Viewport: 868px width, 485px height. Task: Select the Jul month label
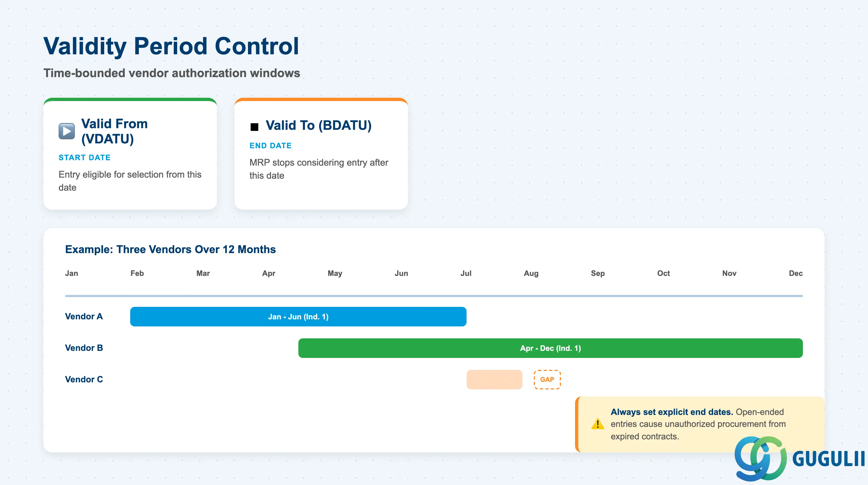pos(466,273)
